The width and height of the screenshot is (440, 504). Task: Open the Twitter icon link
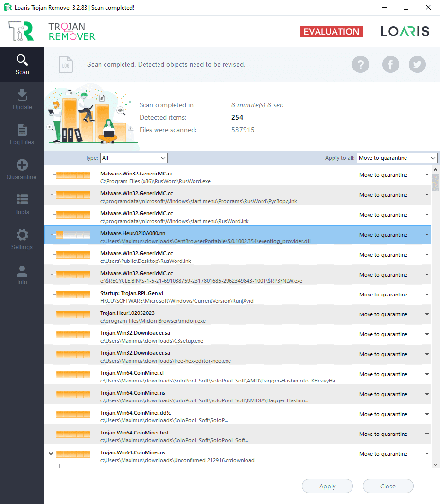pyautogui.click(x=417, y=64)
